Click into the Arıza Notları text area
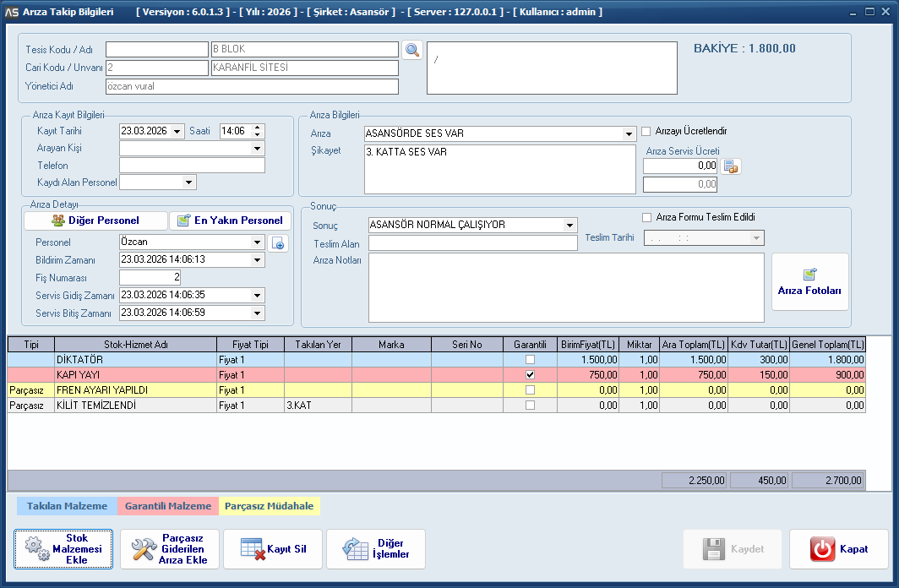 pyautogui.click(x=566, y=287)
